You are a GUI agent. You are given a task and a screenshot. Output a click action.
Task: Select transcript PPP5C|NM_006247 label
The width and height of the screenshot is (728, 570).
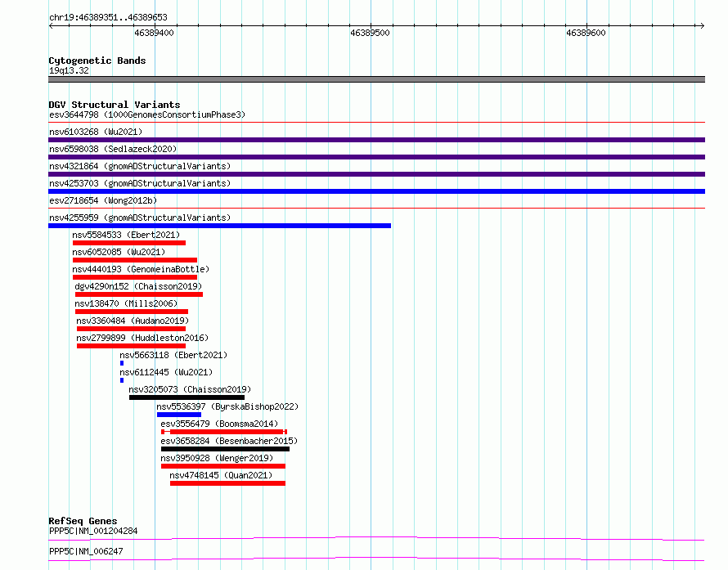(x=86, y=551)
